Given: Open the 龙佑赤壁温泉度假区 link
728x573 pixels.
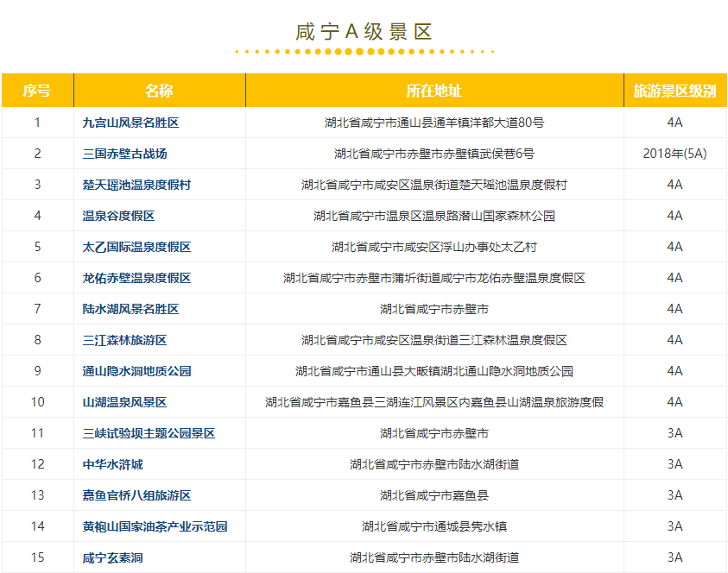Looking at the screenshot, I should click(136, 278).
